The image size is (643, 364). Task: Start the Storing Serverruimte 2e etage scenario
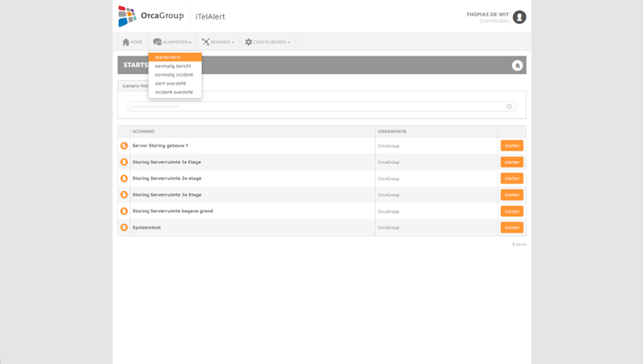(x=512, y=179)
